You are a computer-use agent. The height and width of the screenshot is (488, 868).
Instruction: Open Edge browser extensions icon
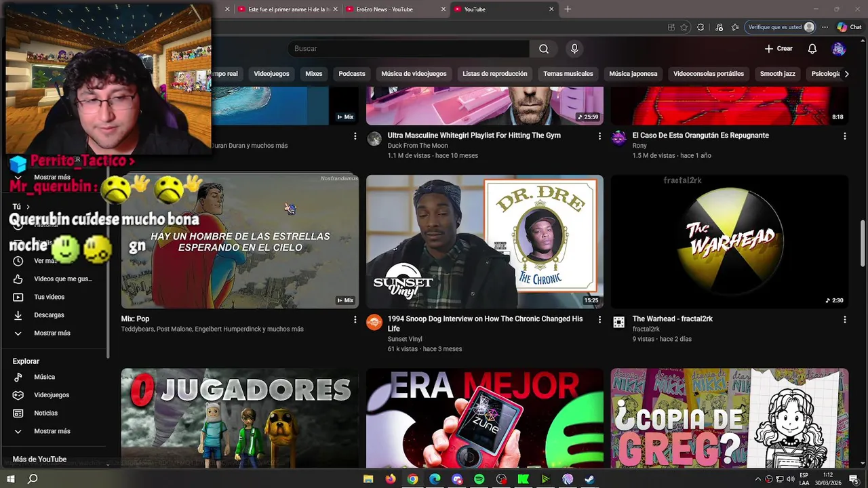point(701,27)
